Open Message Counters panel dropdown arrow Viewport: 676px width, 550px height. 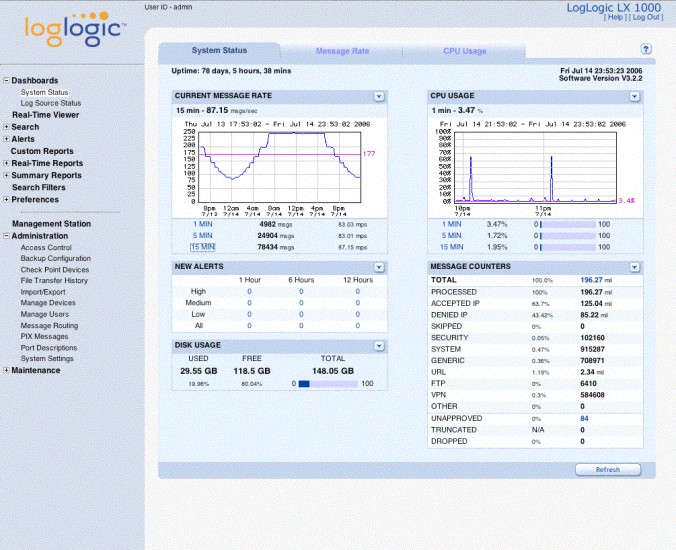click(x=635, y=267)
